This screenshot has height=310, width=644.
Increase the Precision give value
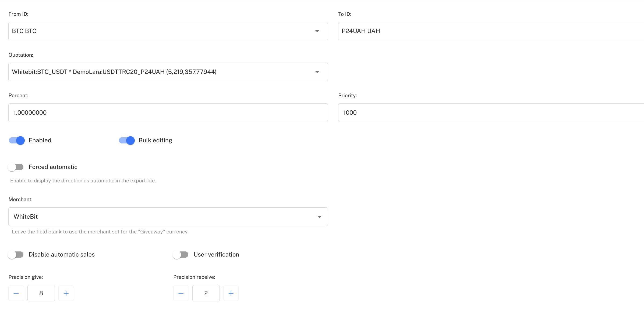[x=66, y=293]
